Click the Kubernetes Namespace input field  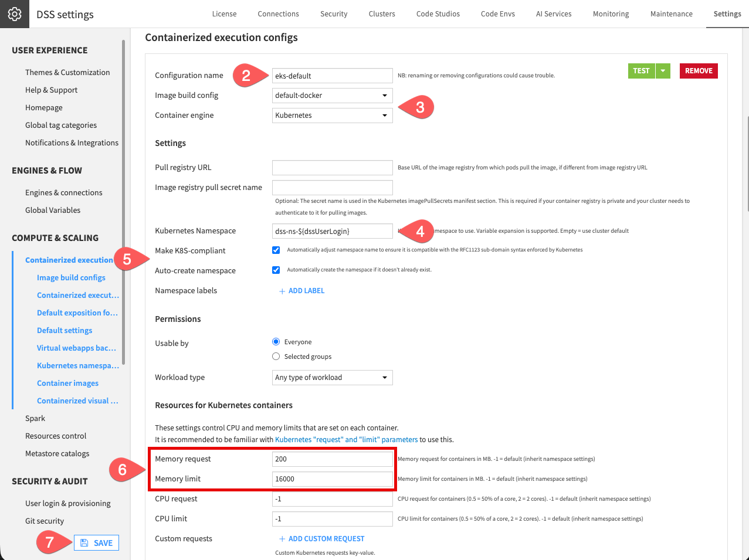[x=332, y=231]
